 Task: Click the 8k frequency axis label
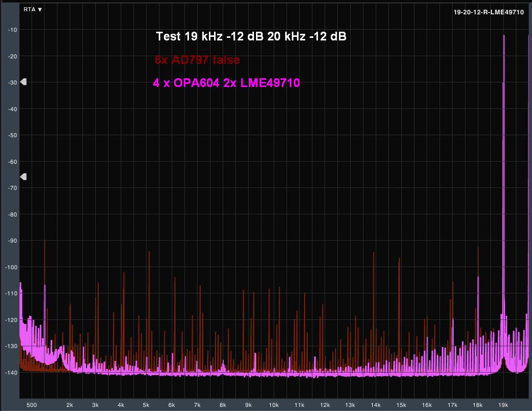(x=223, y=405)
